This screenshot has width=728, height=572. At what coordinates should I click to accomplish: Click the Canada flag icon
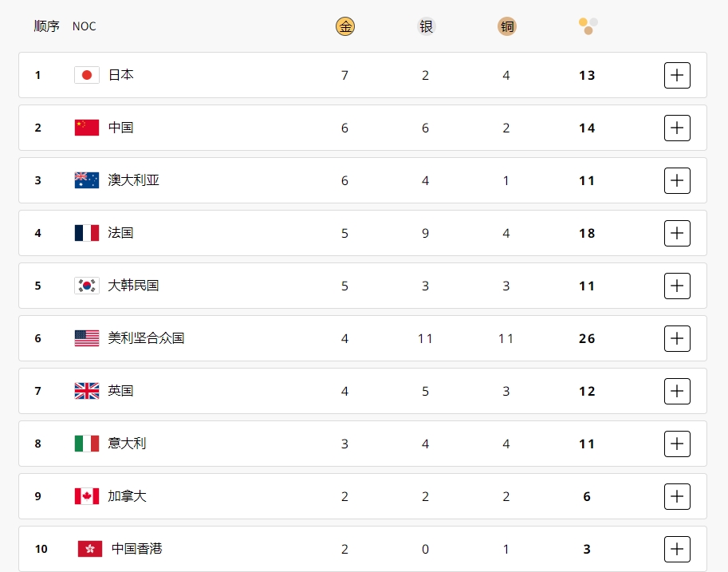pos(87,496)
